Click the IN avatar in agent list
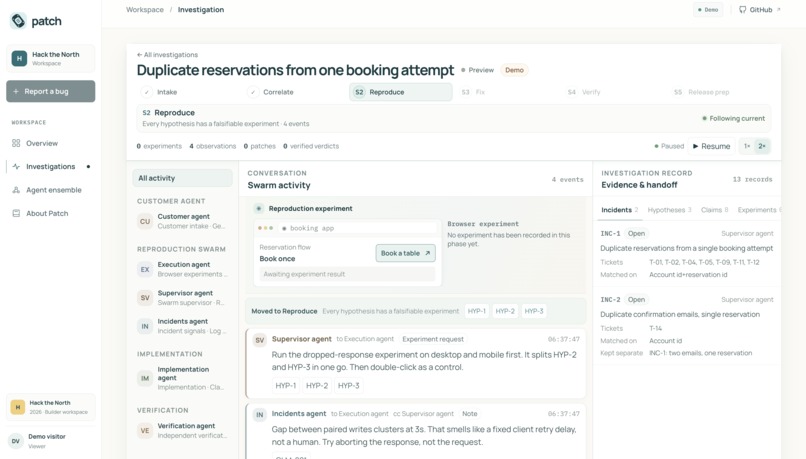 point(145,326)
